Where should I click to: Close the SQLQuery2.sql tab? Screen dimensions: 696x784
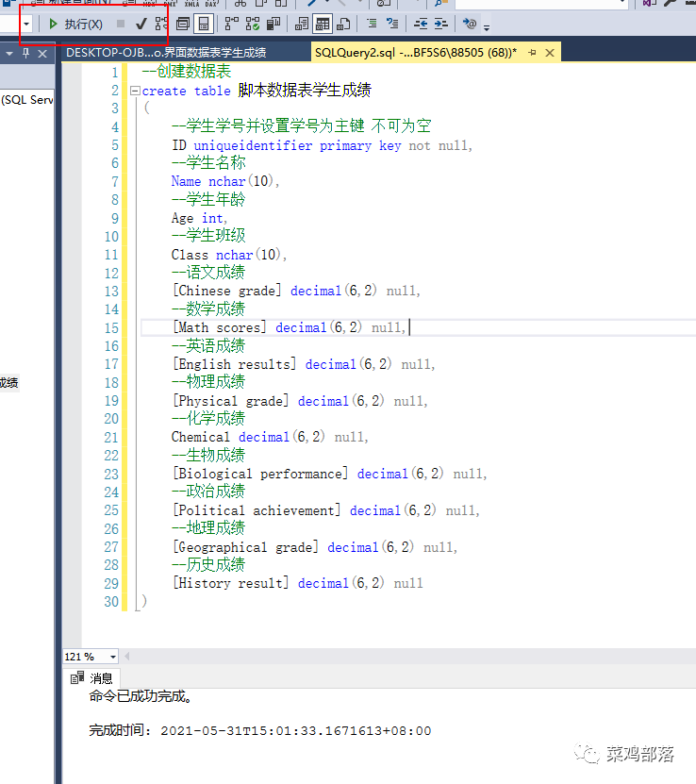point(550,53)
